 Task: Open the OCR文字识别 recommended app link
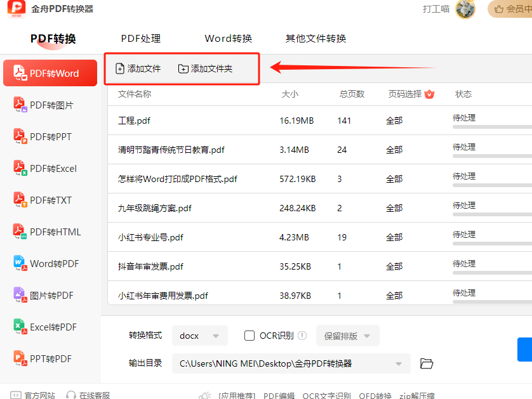coord(327,396)
